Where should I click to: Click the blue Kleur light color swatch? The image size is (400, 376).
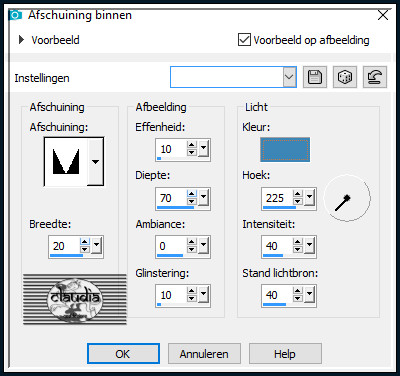point(285,150)
